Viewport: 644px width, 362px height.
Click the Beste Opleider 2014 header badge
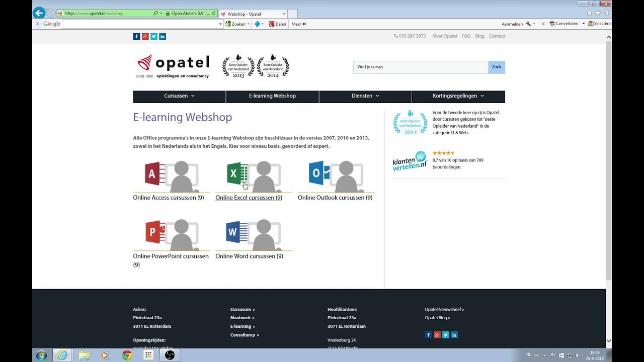coord(273,66)
